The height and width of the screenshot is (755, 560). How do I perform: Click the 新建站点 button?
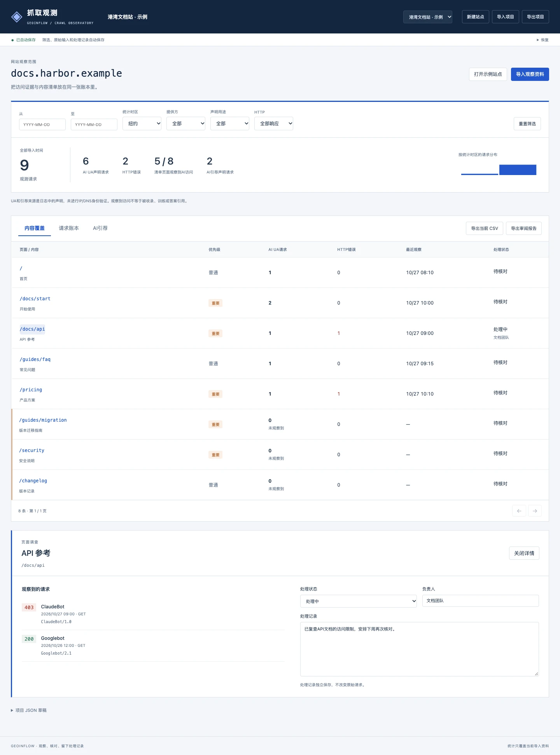click(x=476, y=17)
